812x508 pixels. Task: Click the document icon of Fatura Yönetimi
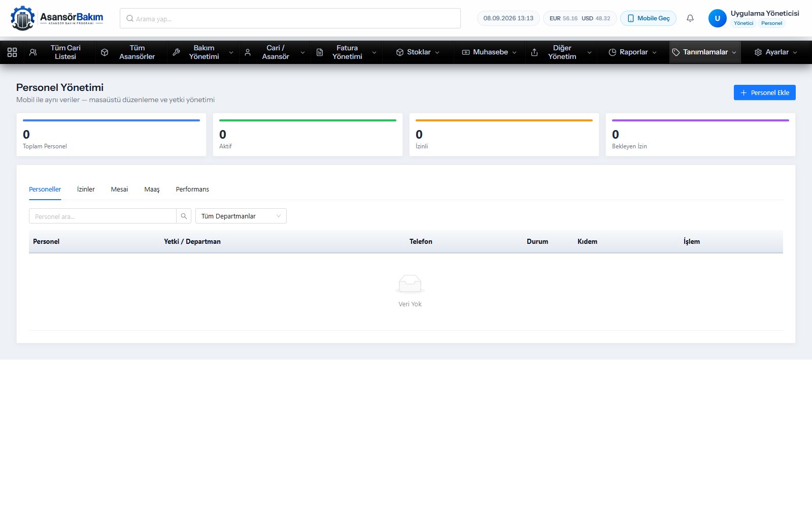[320, 52]
